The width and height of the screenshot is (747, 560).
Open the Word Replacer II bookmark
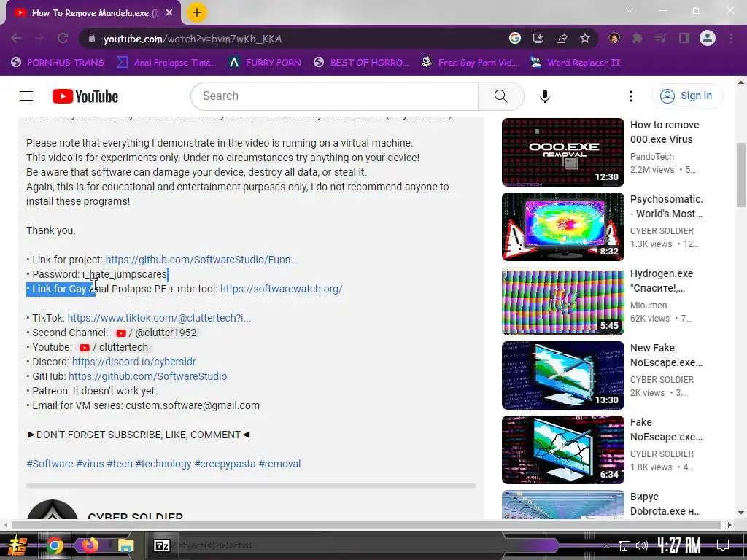(575, 63)
